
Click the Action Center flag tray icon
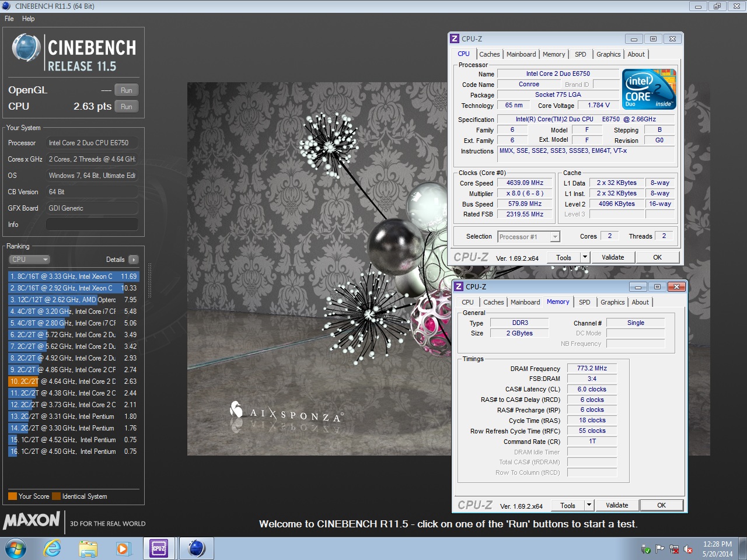pyautogui.click(x=660, y=549)
